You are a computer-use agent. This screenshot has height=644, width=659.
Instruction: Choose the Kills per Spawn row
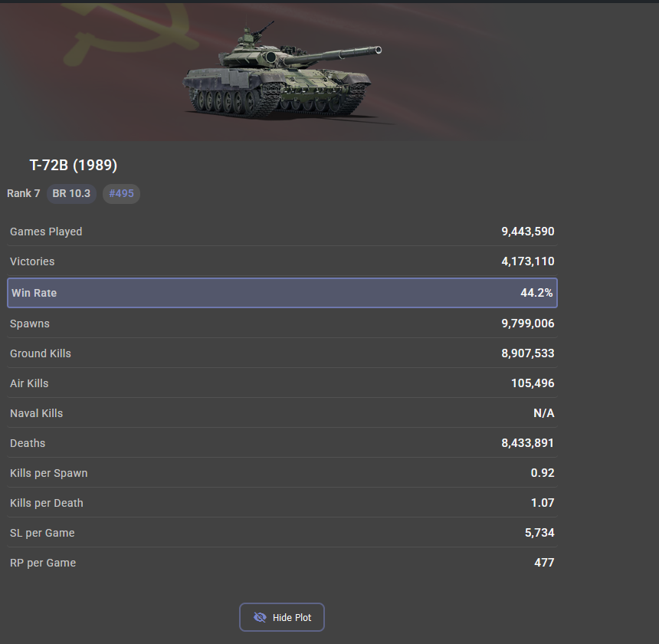(283, 472)
